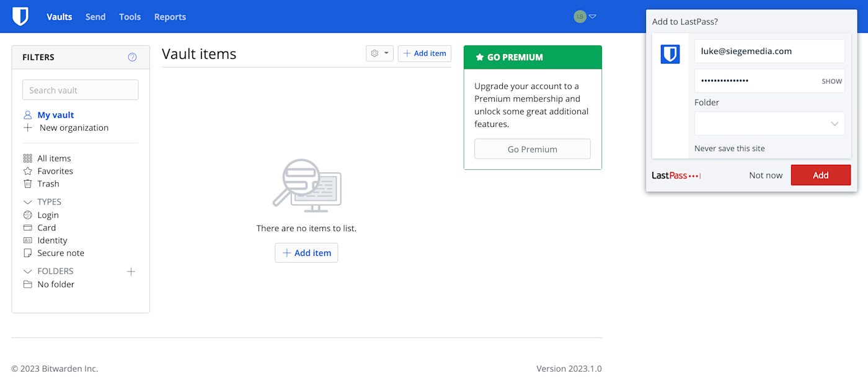This screenshot has width=868, height=391.
Task: Click the Go Premium button
Action: pyautogui.click(x=533, y=149)
